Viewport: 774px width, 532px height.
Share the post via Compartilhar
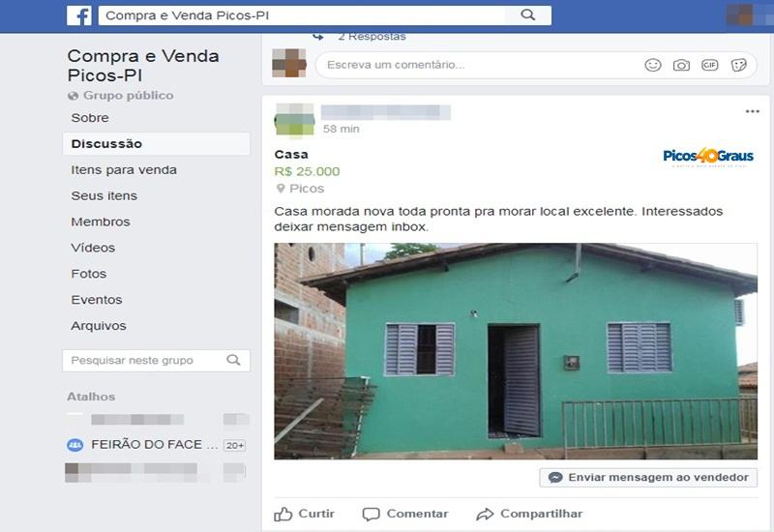(529, 514)
